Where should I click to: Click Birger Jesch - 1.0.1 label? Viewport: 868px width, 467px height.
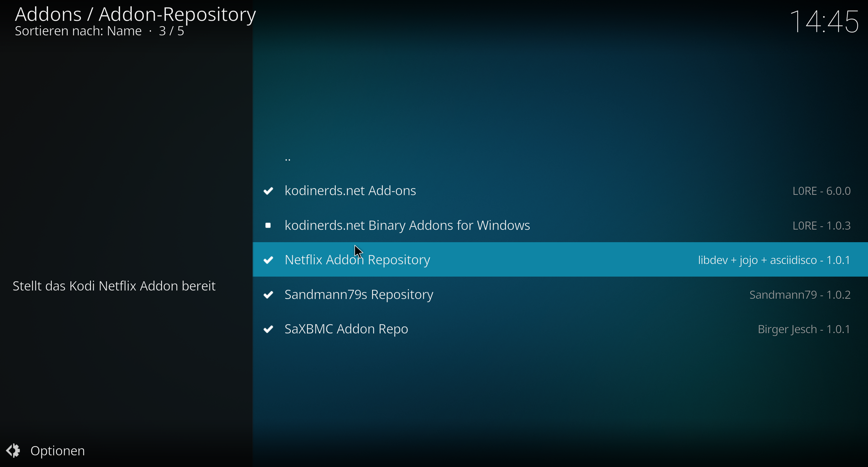pos(804,329)
